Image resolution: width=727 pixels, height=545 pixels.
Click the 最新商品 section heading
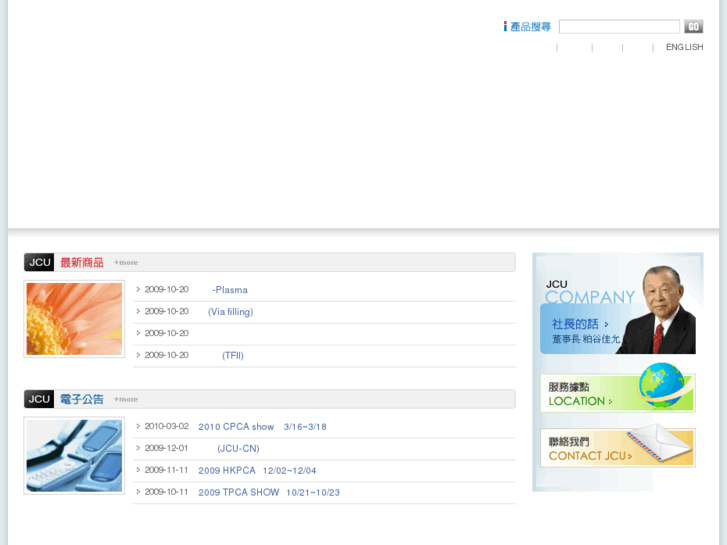82,263
